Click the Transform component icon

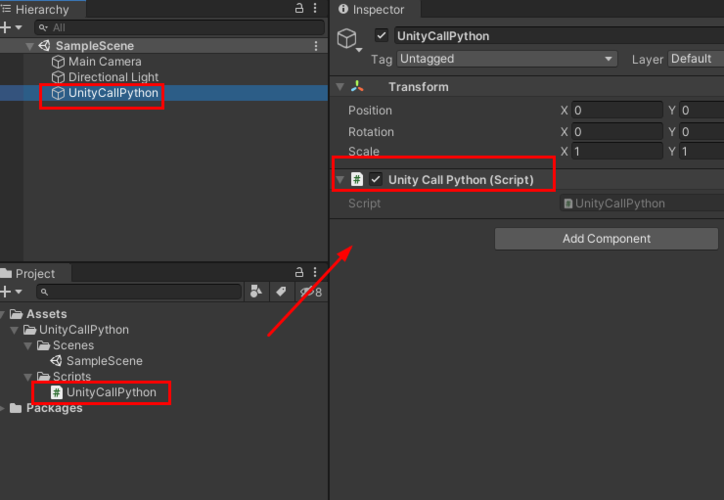tap(357, 86)
